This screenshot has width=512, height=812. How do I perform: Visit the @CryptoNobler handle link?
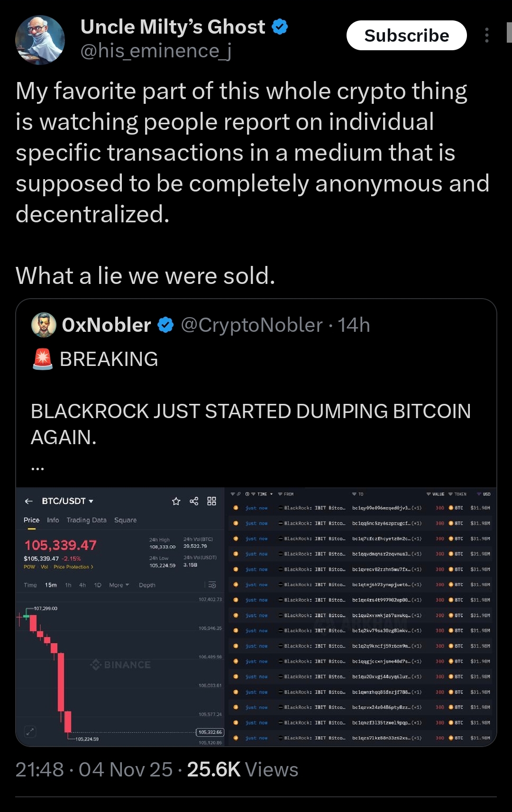(251, 325)
